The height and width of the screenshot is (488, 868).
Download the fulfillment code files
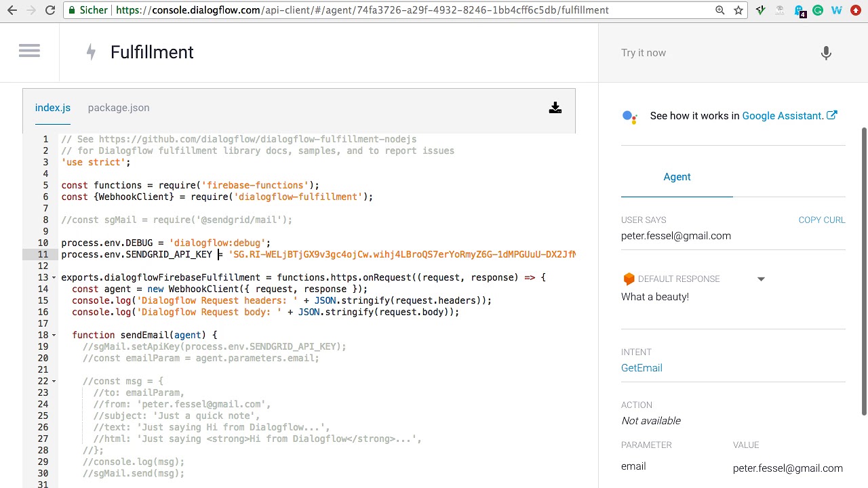(x=555, y=108)
